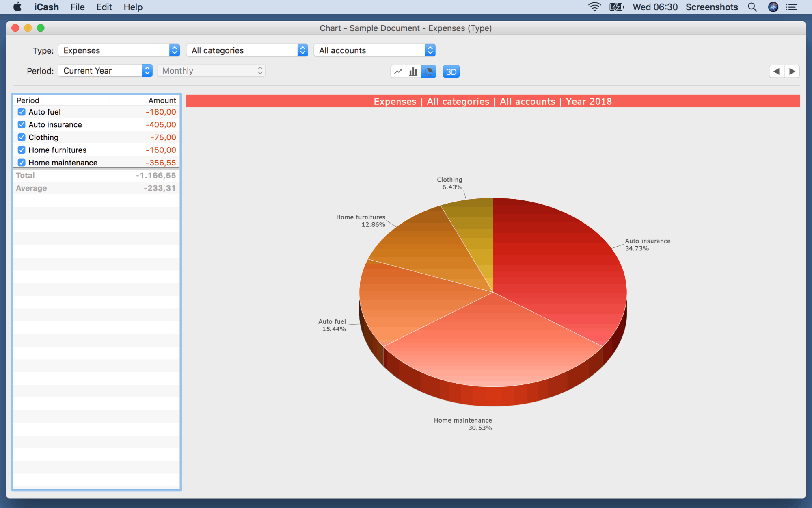Toggle Clothing expense checkbox
The height and width of the screenshot is (508, 812).
22,137
